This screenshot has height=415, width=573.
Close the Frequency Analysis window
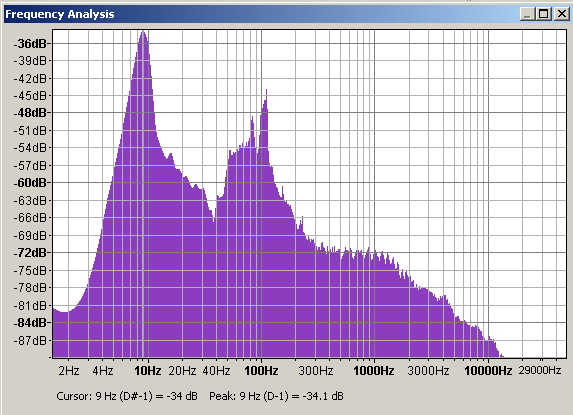click(561, 14)
